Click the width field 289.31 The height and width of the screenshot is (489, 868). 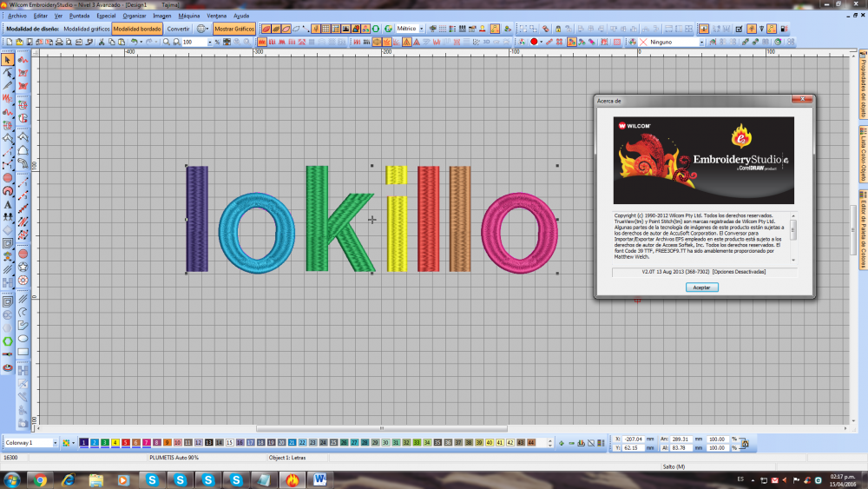click(x=681, y=439)
